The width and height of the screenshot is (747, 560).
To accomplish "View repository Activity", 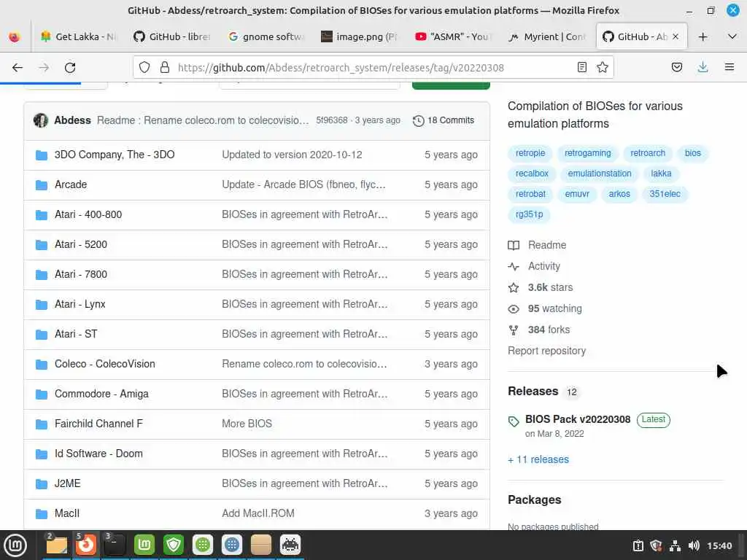I will tap(534, 267).
